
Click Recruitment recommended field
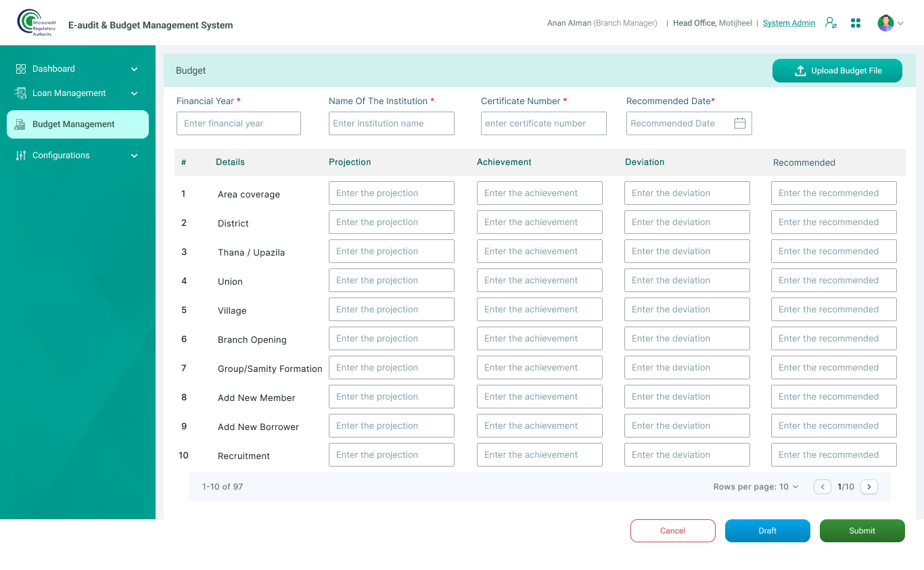coord(834,455)
